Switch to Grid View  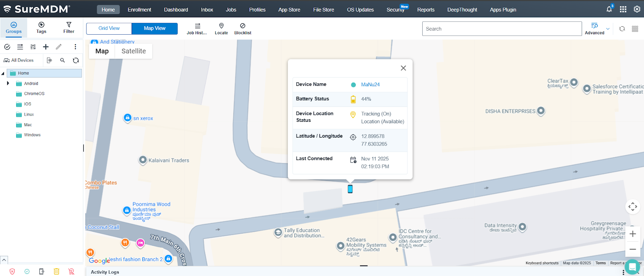[x=109, y=28]
